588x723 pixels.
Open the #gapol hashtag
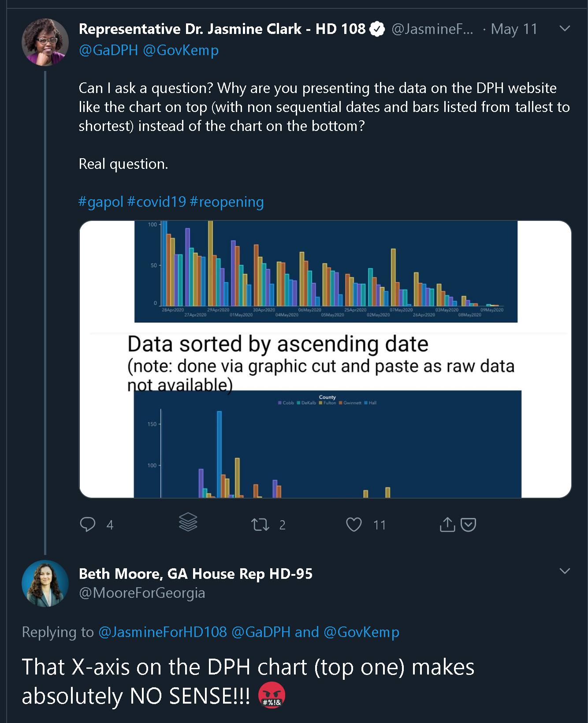click(x=101, y=202)
